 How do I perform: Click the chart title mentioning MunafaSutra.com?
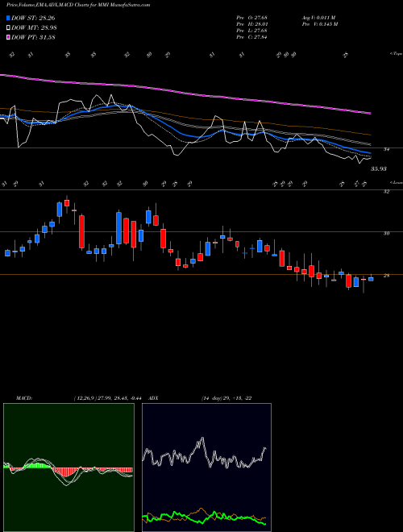(78, 5)
